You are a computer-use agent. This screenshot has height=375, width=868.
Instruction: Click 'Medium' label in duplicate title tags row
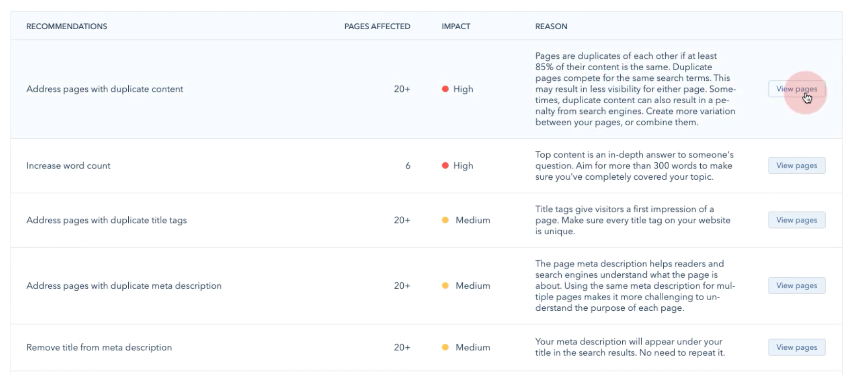[473, 220]
